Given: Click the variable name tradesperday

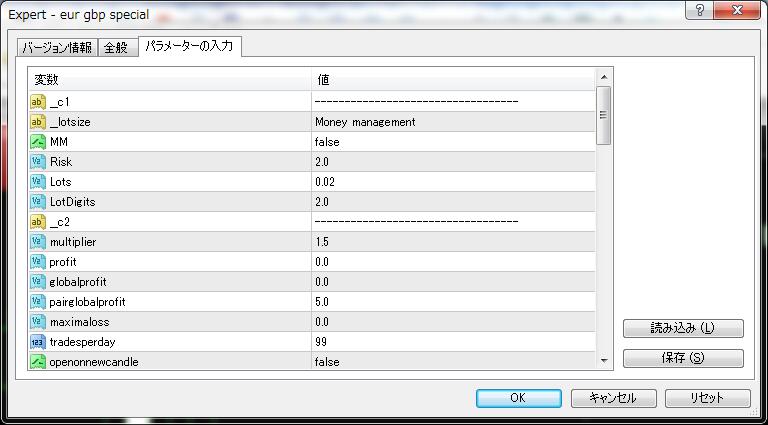Looking at the screenshot, I should (x=82, y=342).
